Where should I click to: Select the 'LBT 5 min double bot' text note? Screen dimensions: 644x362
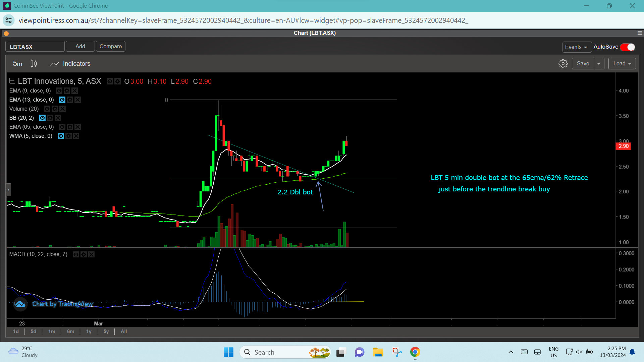point(509,183)
